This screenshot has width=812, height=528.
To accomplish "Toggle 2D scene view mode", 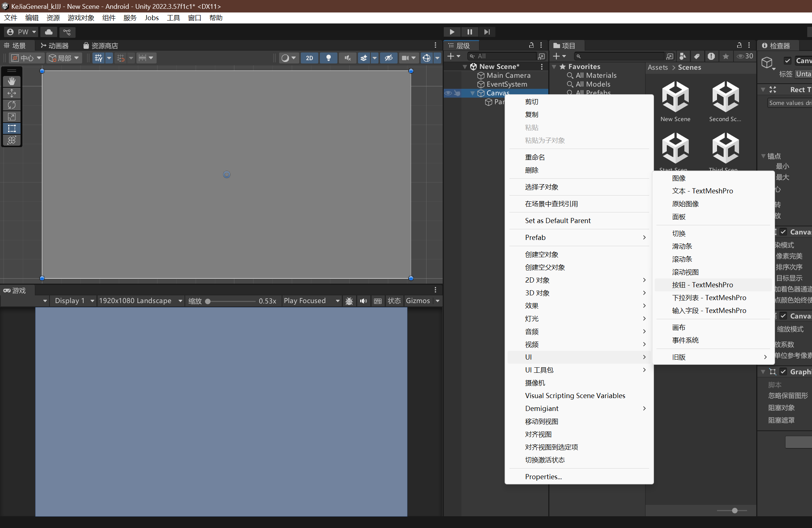I will coord(309,58).
